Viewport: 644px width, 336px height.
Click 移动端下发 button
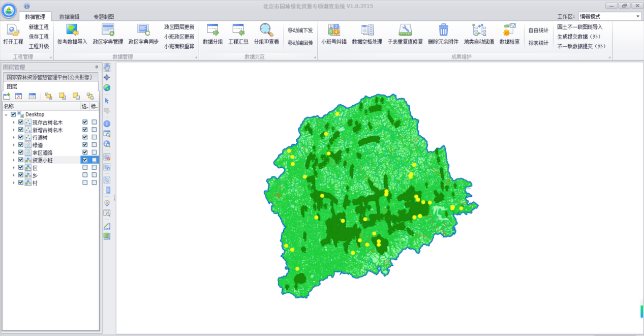tap(300, 30)
